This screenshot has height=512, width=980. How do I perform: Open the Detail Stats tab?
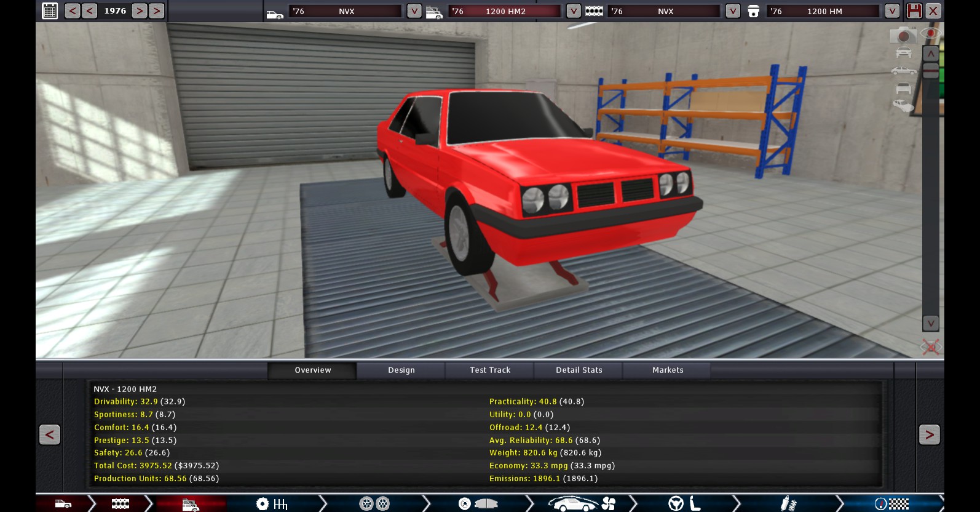pos(579,370)
